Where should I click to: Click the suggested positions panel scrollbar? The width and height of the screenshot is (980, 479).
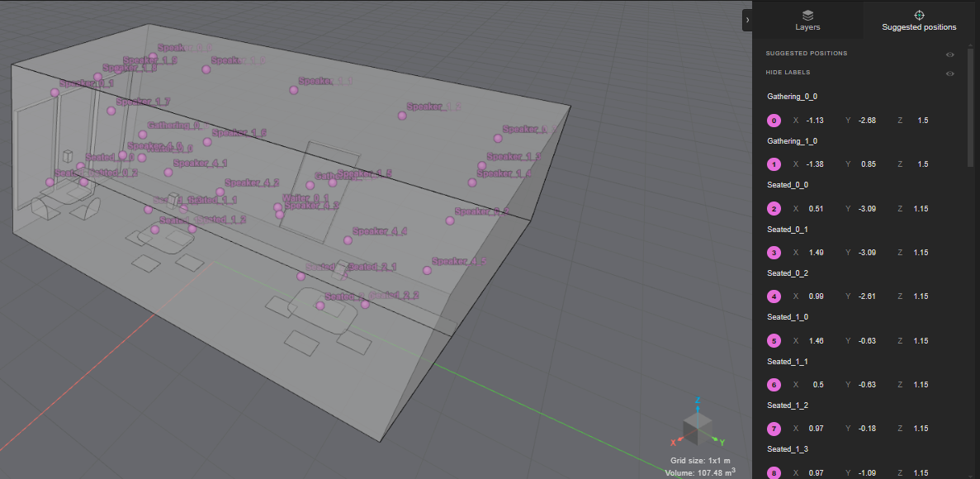[x=969, y=107]
